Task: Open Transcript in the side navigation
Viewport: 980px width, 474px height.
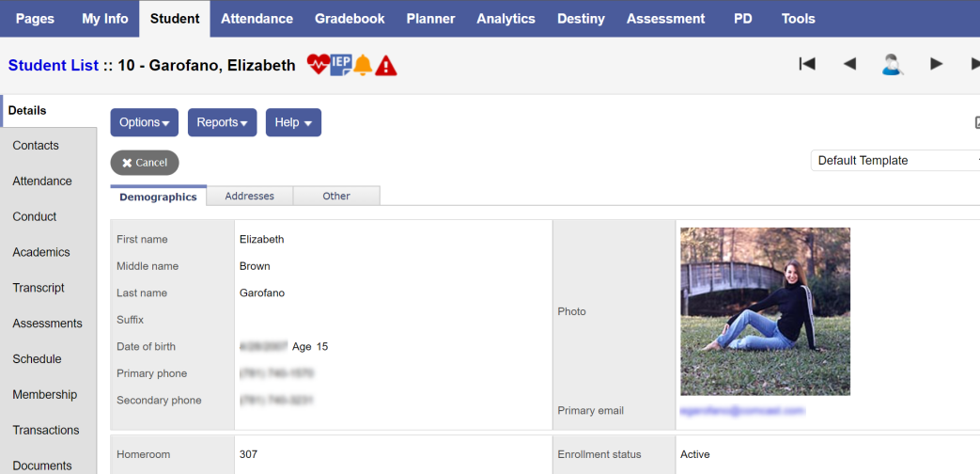Action: (39, 288)
